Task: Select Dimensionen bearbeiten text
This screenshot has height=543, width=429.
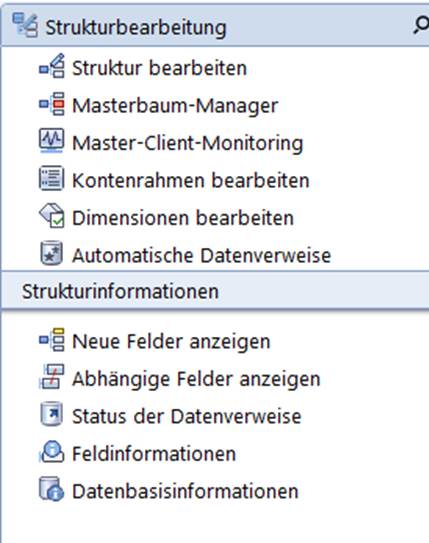Action: pos(183,217)
